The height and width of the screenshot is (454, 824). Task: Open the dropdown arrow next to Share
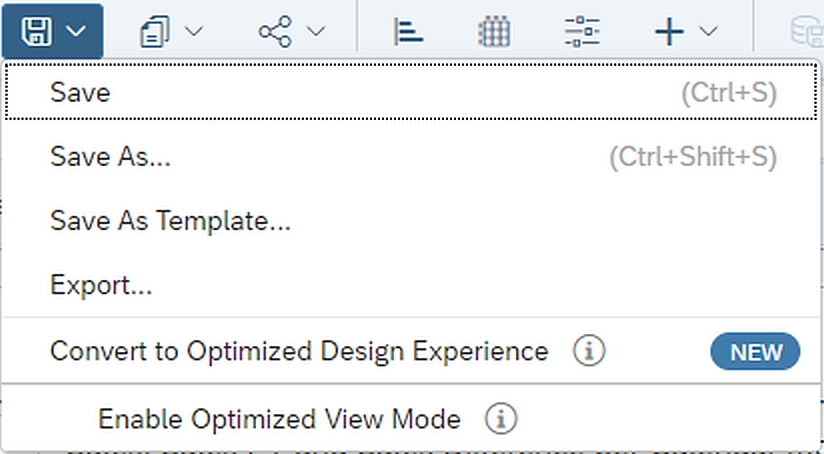pos(316,31)
